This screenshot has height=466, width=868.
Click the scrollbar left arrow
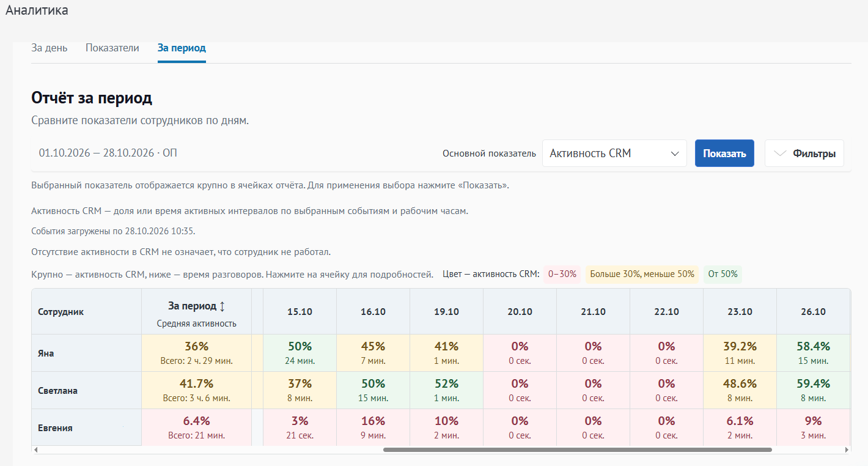coord(35,450)
